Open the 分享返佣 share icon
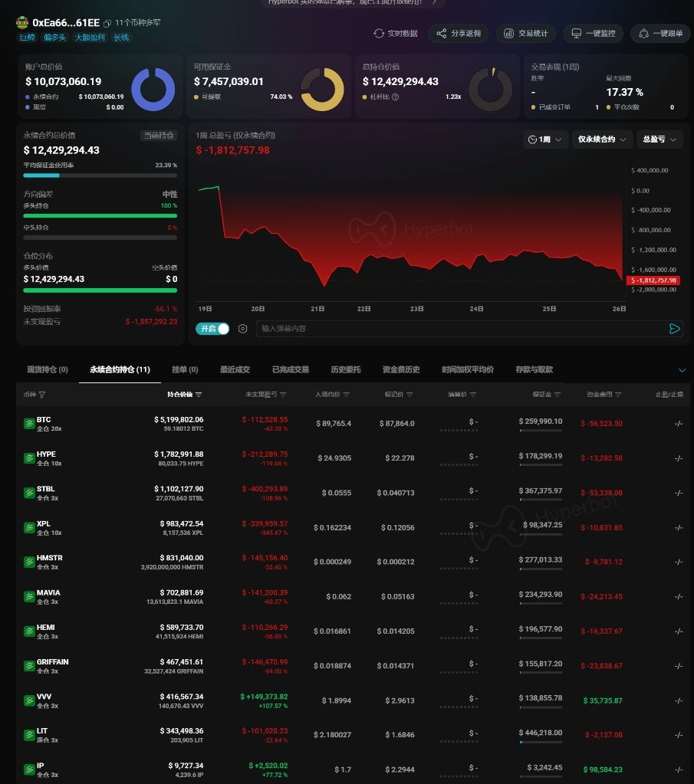This screenshot has height=784, width=694. pyautogui.click(x=441, y=34)
